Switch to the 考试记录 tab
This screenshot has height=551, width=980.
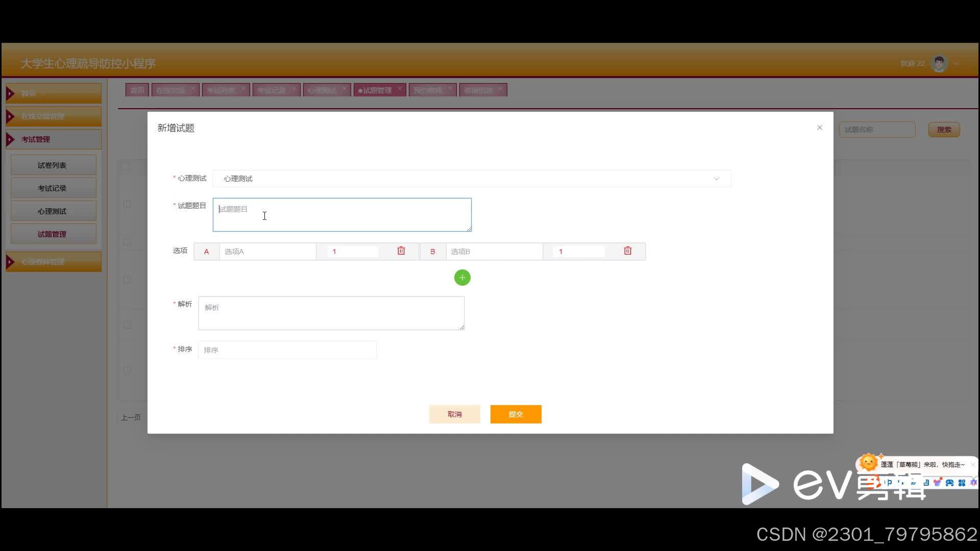[272, 90]
